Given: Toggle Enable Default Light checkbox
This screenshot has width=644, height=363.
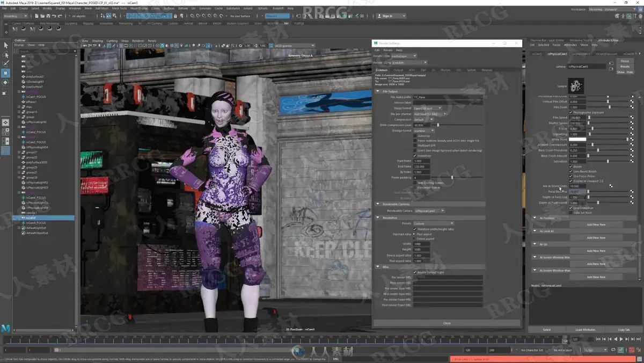Looking at the screenshot, I should pos(415,272).
